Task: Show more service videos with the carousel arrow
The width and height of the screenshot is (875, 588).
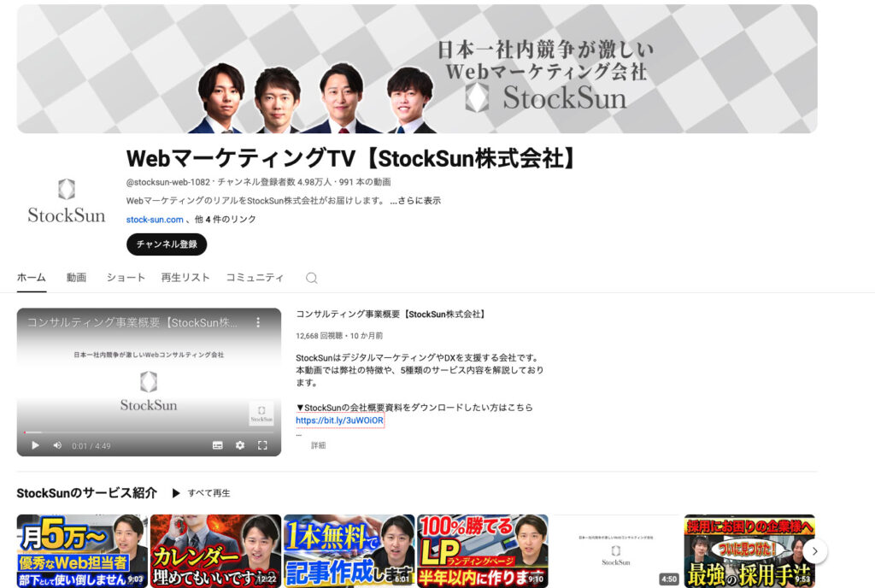Action: pyautogui.click(x=814, y=551)
